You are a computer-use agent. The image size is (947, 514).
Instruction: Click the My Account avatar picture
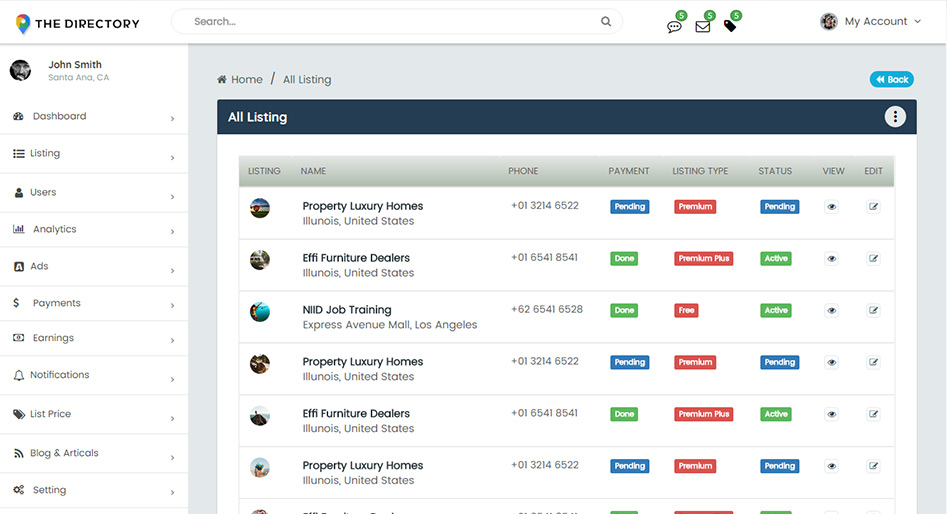(x=829, y=22)
